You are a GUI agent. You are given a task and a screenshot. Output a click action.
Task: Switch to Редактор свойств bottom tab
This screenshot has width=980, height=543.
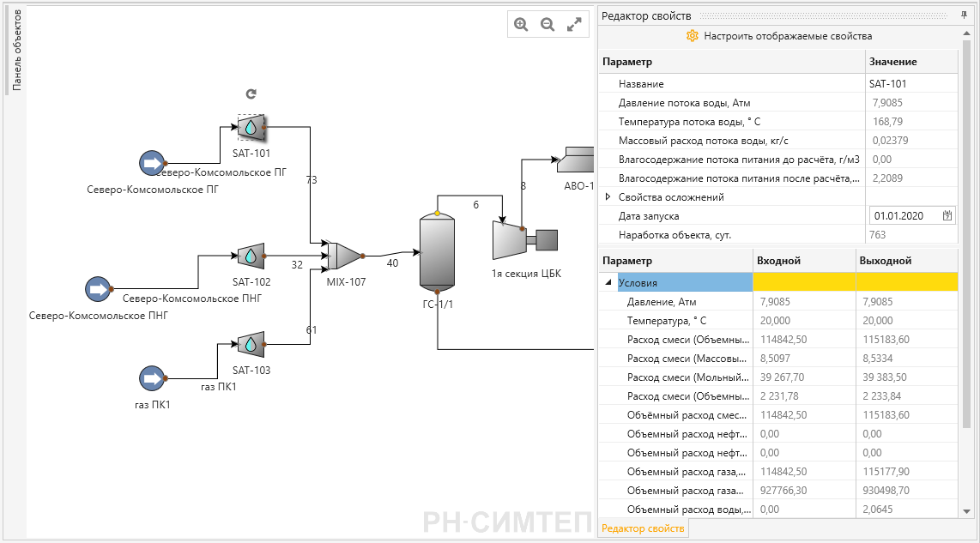[643, 528]
